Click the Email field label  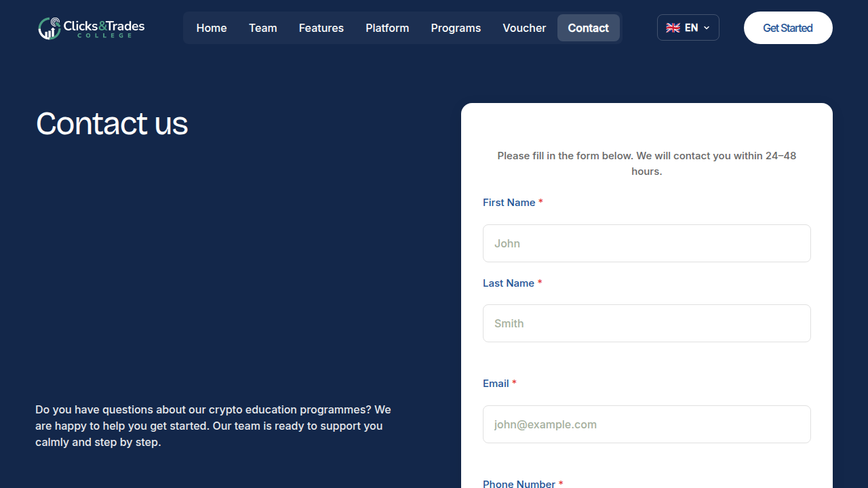[x=496, y=384]
